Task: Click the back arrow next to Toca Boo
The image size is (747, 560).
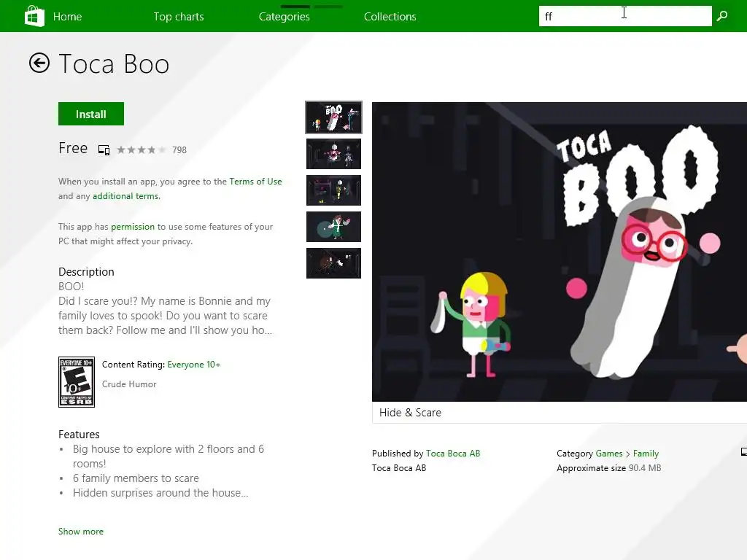Action: [39, 63]
